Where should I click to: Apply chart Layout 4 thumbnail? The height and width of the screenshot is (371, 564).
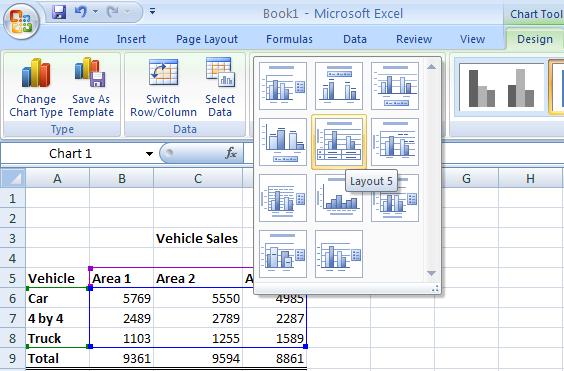click(283, 142)
